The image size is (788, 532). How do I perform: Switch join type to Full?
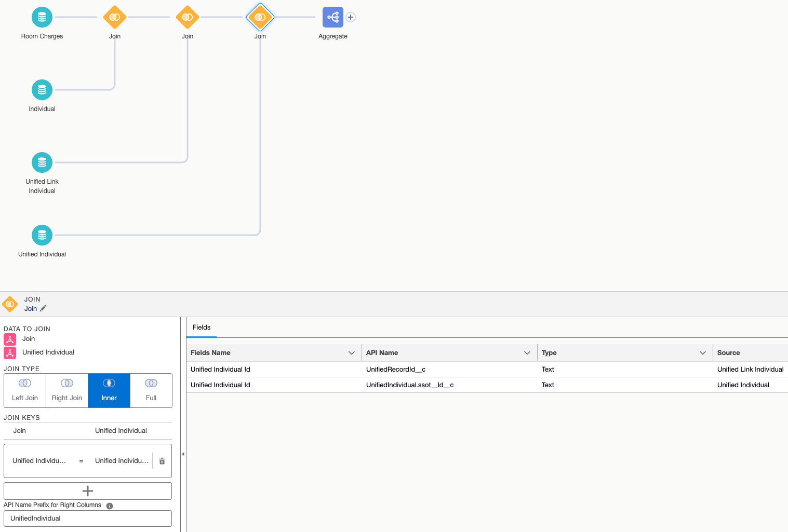[151, 390]
